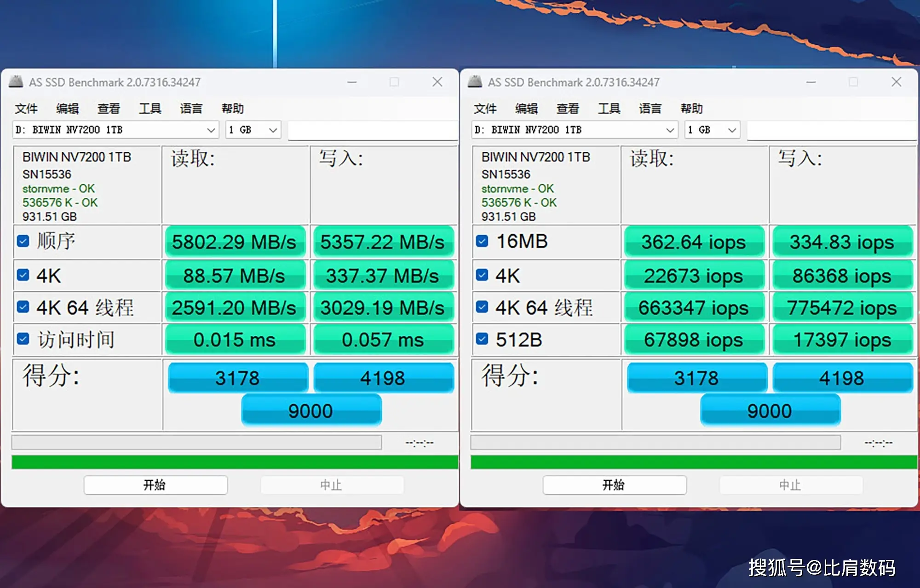Click 663347 iops result
This screenshot has width=920, height=588.
click(694, 307)
